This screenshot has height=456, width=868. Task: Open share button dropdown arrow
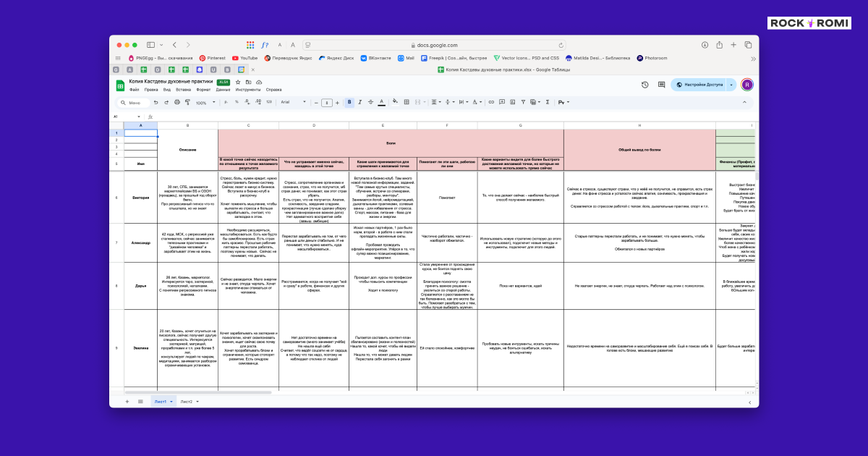[x=731, y=85]
